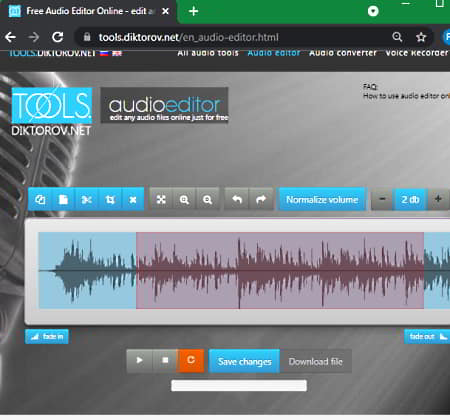Apply fade out effect
The height and width of the screenshot is (420, 450).
(427, 336)
